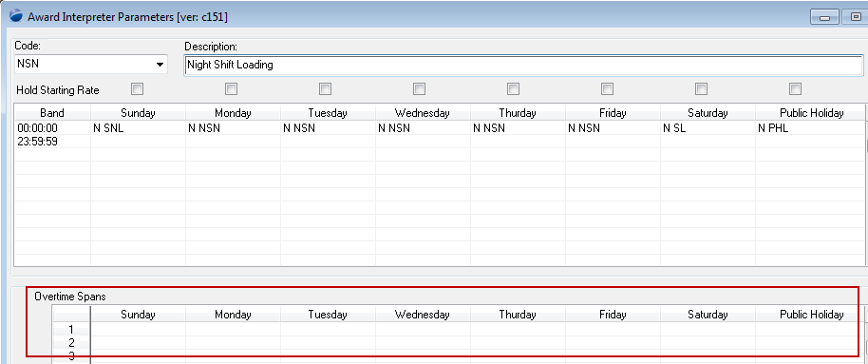Select the Thursday cell containing N NSN

tap(518, 128)
